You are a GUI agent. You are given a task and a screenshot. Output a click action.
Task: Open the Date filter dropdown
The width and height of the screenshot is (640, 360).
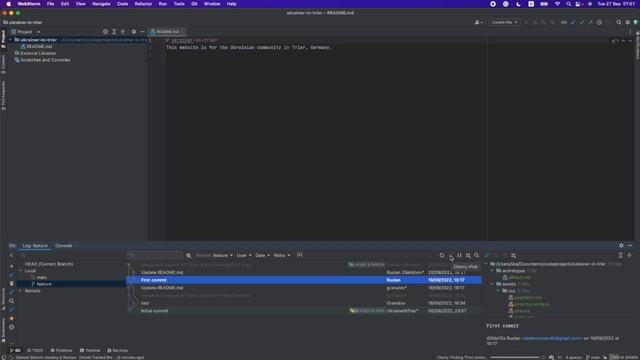coord(262,256)
